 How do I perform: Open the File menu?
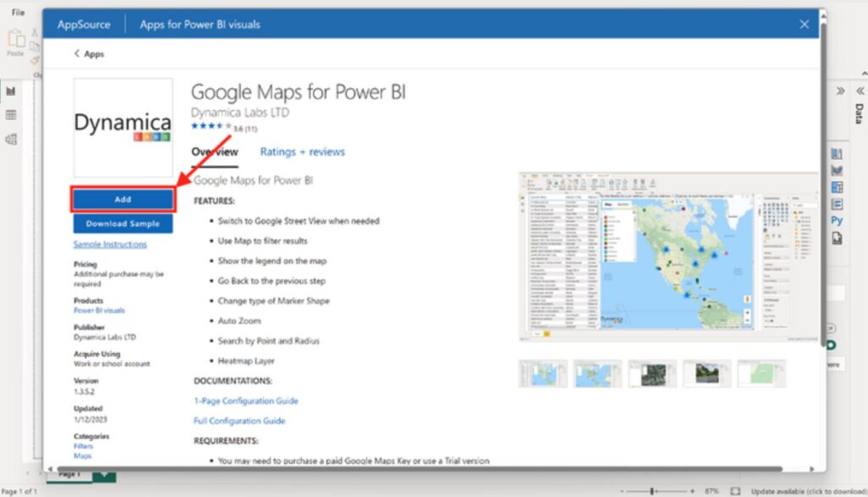[x=18, y=13]
